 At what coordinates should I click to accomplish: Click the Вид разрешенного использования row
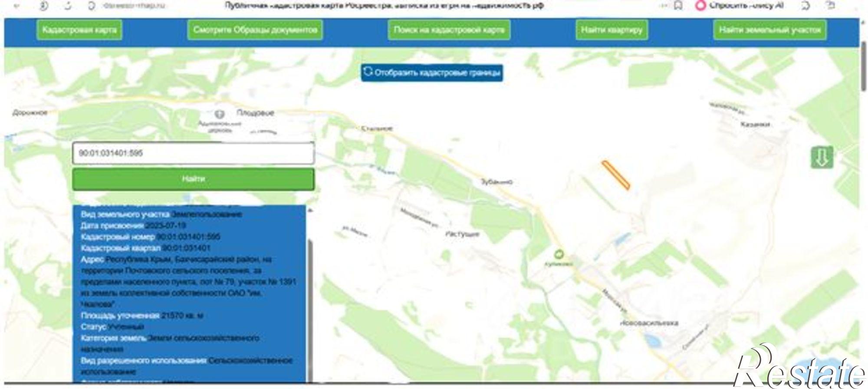click(187, 366)
